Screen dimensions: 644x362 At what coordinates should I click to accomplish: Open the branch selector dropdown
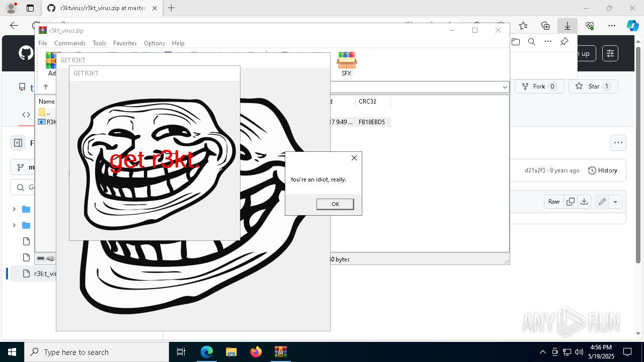[23, 167]
